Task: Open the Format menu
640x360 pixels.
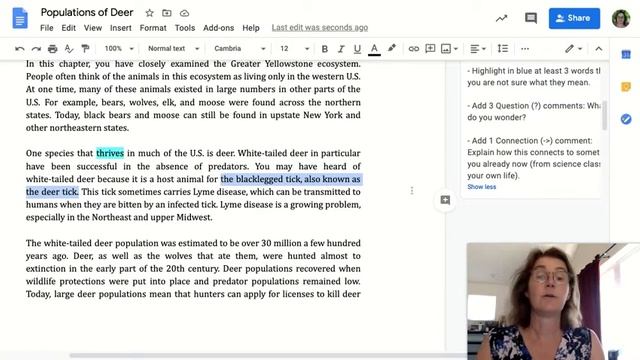Action: pyautogui.click(x=153, y=28)
